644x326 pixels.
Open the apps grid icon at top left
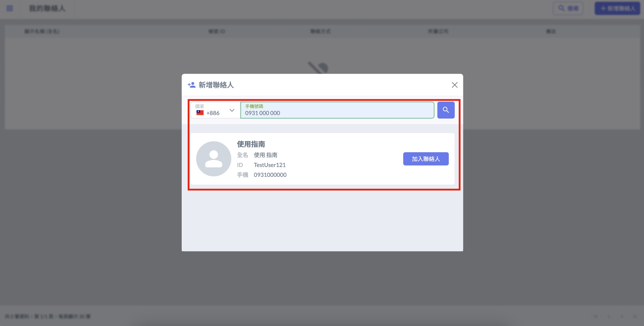[x=10, y=8]
